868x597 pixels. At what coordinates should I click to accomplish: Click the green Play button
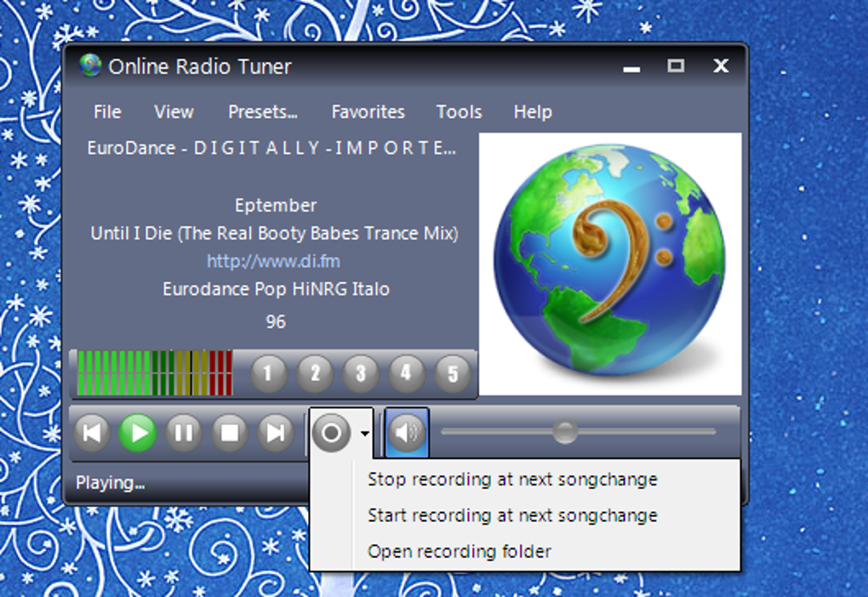[138, 432]
